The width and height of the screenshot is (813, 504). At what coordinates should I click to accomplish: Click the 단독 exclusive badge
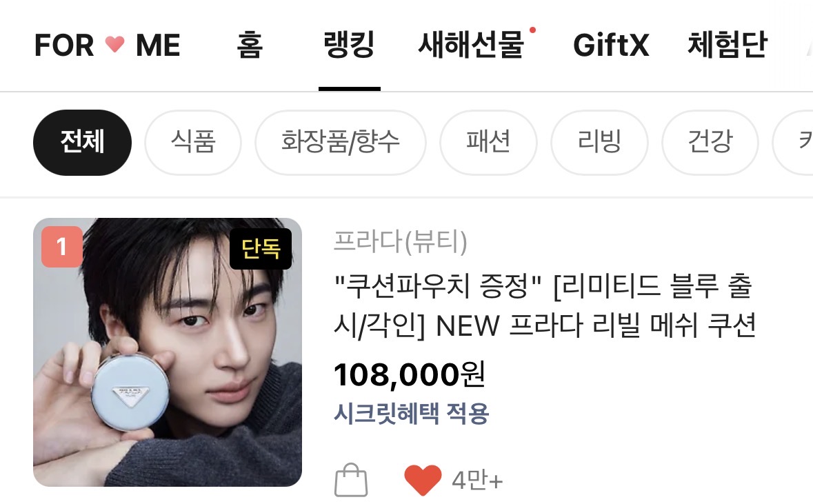(x=261, y=249)
